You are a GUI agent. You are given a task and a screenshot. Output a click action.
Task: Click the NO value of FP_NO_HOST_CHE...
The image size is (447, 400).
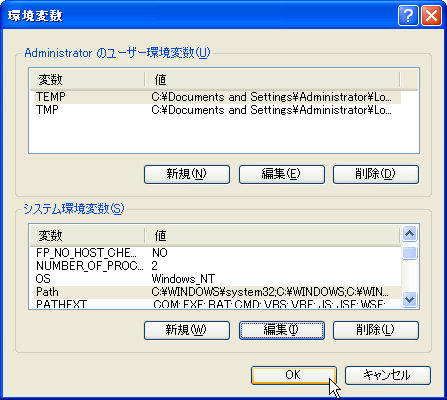[160, 253]
